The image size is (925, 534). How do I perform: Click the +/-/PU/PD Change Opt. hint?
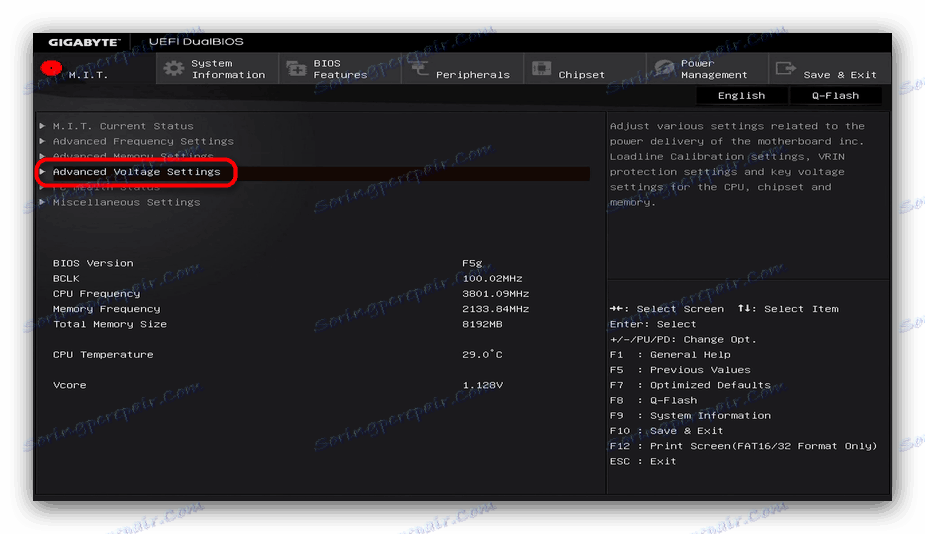(x=683, y=339)
